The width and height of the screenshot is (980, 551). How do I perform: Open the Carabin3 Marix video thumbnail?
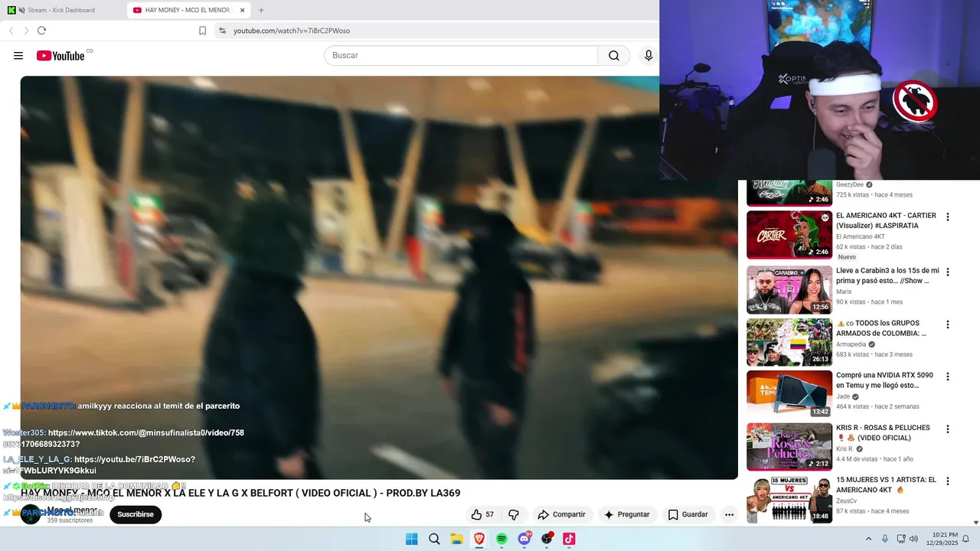pyautogui.click(x=789, y=290)
